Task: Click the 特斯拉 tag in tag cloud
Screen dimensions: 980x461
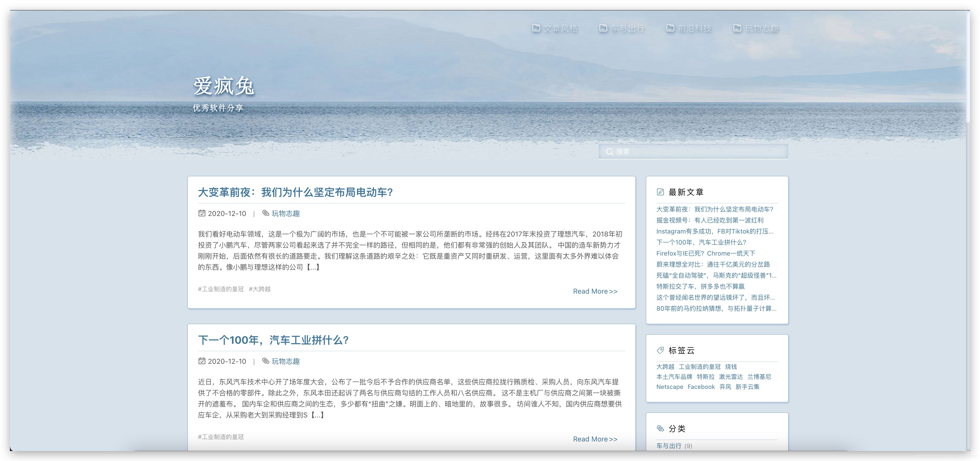Action: pos(705,377)
